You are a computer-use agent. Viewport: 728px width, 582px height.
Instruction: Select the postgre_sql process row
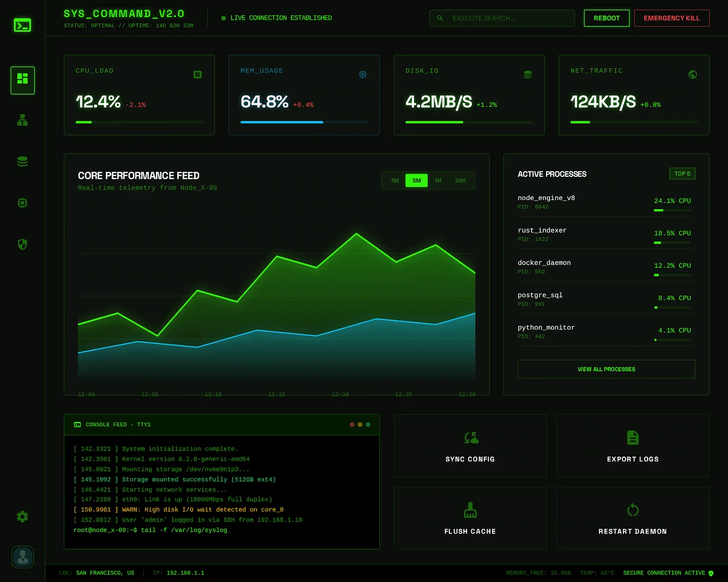pos(604,299)
